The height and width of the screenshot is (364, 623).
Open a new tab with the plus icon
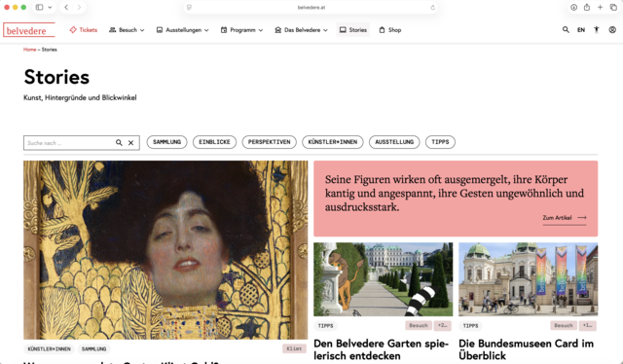pyautogui.click(x=600, y=7)
